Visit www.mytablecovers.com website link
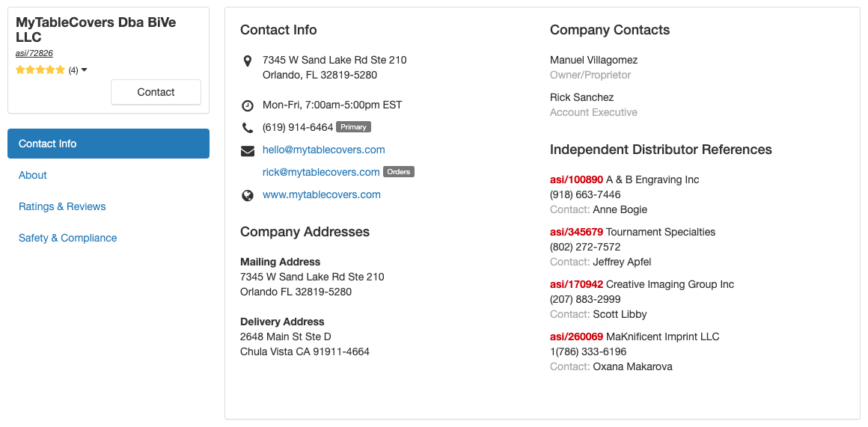868x427 pixels. 322,194
